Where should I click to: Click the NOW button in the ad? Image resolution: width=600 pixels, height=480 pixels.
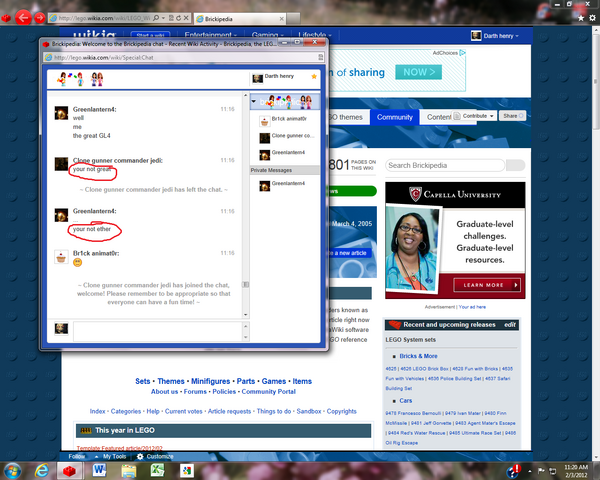(x=418, y=72)
